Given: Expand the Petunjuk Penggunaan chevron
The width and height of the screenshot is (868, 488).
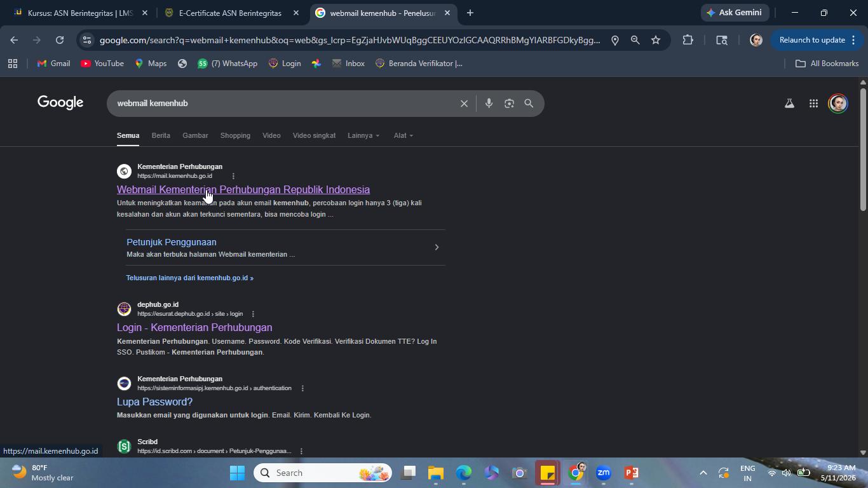Looking at the screenshot, I should pyautogui.click(x=437, y=247).
